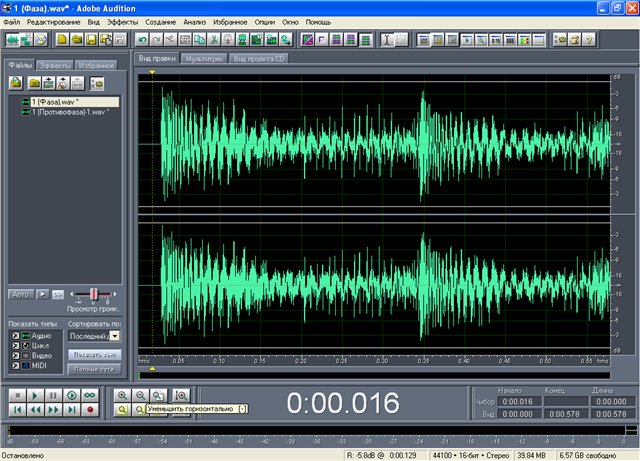The image size is (640, 461).
Task: Toggle the Видео type checkbox
Action: click(13, 356)
